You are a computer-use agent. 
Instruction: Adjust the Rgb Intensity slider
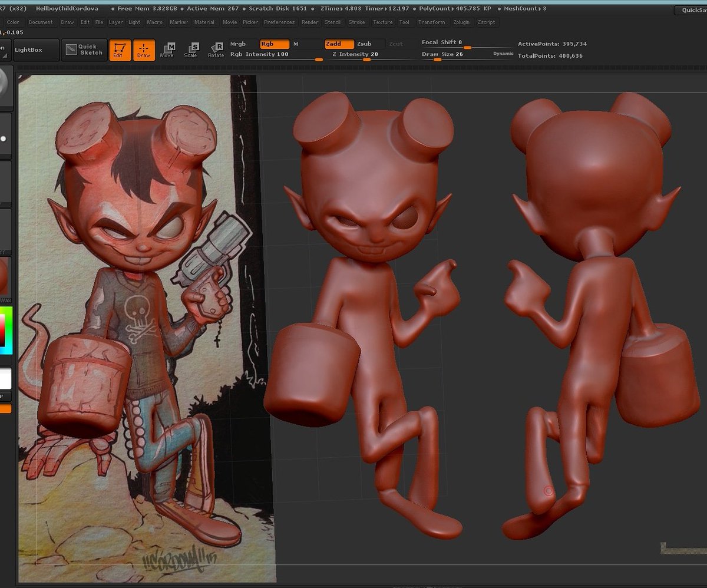pyautogui.click(x=276, y=55)
